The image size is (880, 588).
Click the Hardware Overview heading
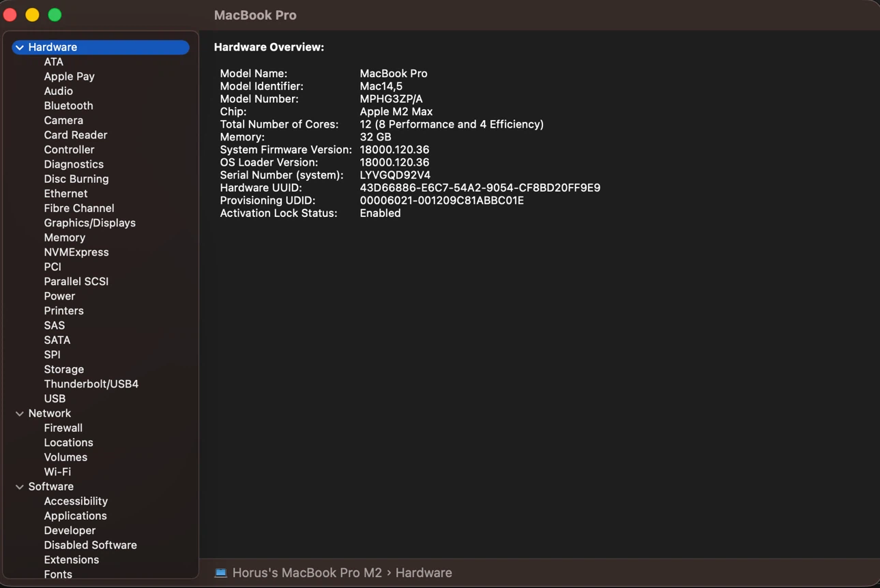pos(269,48)
